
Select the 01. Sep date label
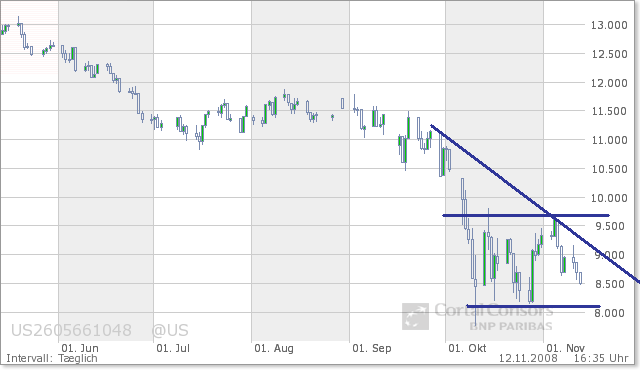[x=372, y=348]
